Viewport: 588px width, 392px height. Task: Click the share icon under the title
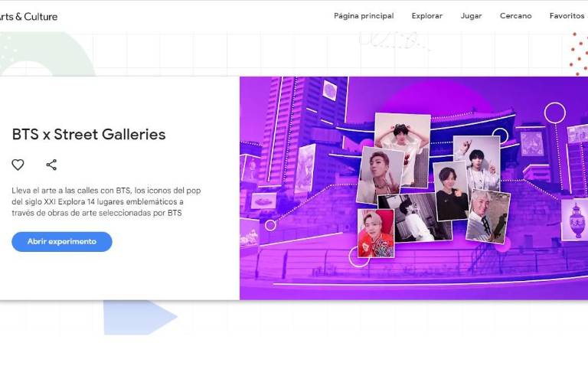(51, 165)
